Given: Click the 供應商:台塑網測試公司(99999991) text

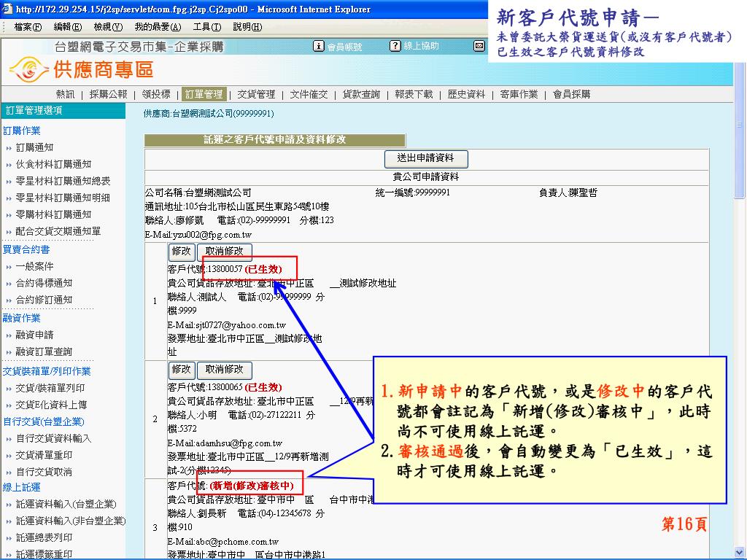Looking at the screenshot, I should (209, 114).
